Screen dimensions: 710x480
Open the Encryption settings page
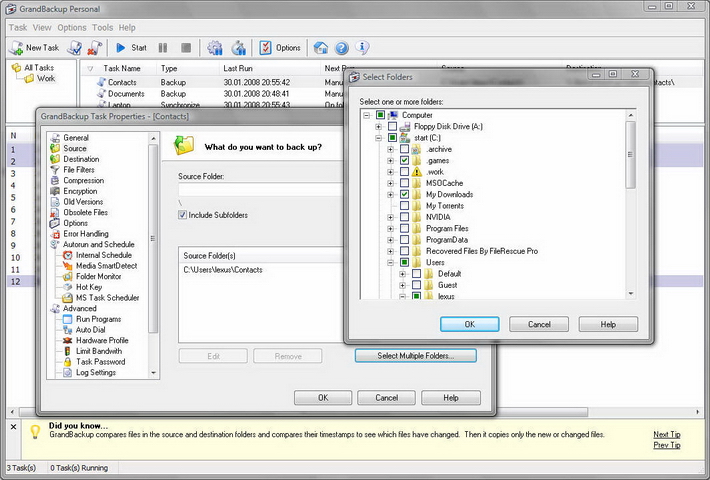pos(80,191)
